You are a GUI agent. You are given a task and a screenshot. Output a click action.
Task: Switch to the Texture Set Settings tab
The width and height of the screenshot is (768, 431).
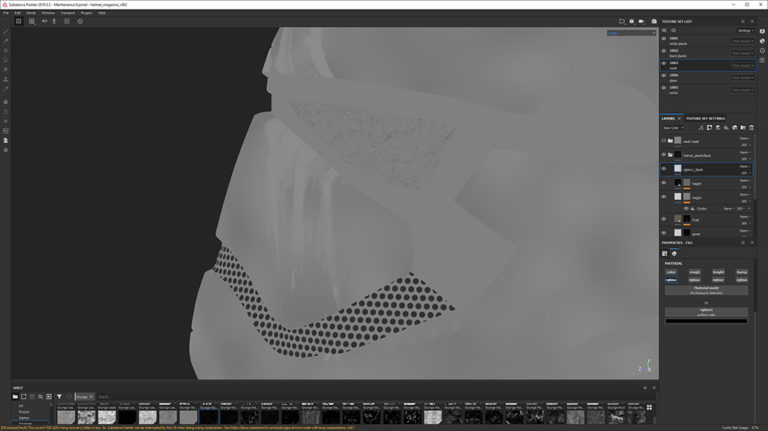pos(705,119)
